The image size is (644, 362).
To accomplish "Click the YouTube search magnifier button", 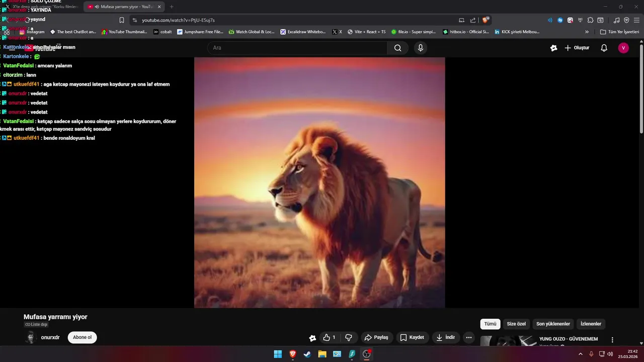I will (x=397, y=48).
